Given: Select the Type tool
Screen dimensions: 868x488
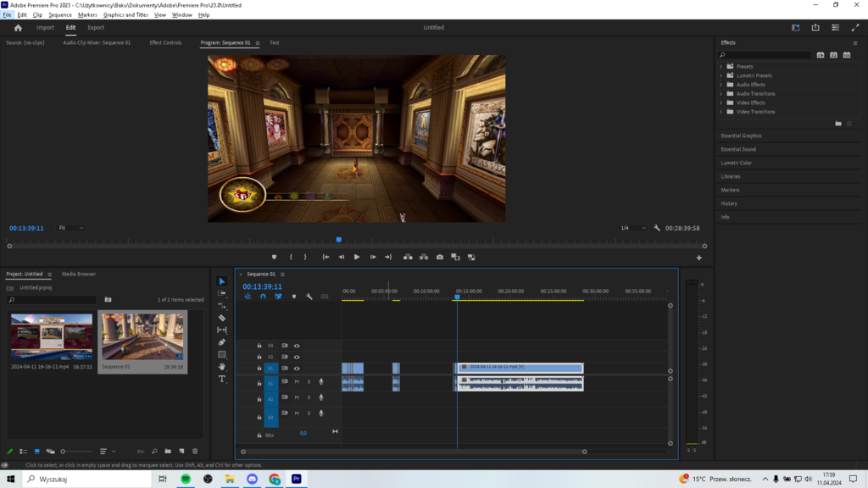Looking at the screenshot, I should [x=222, y=379].
